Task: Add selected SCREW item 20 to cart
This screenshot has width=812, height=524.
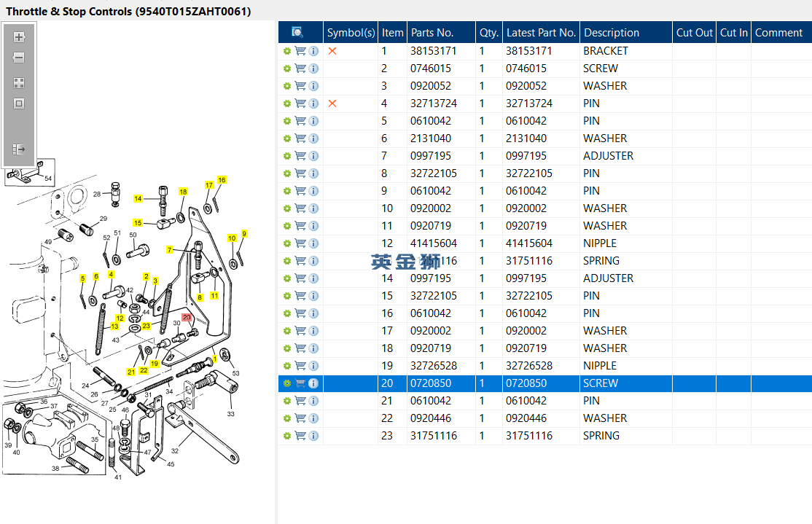Action: 300,383
